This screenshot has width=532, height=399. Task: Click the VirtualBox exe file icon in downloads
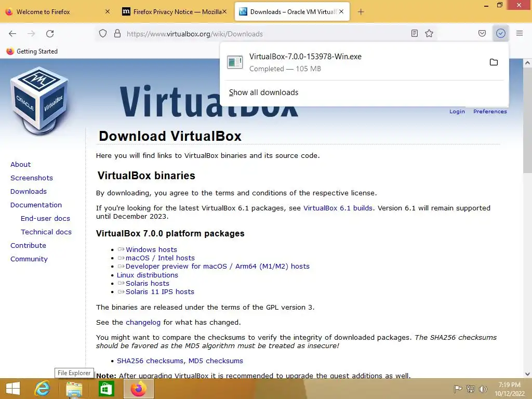(235, 62)
